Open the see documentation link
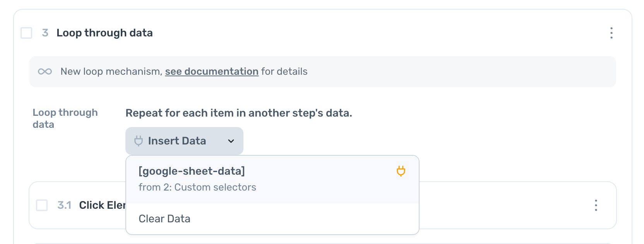Image resolution: width=644 pixels, height=244 pixels. coord(212,72)
